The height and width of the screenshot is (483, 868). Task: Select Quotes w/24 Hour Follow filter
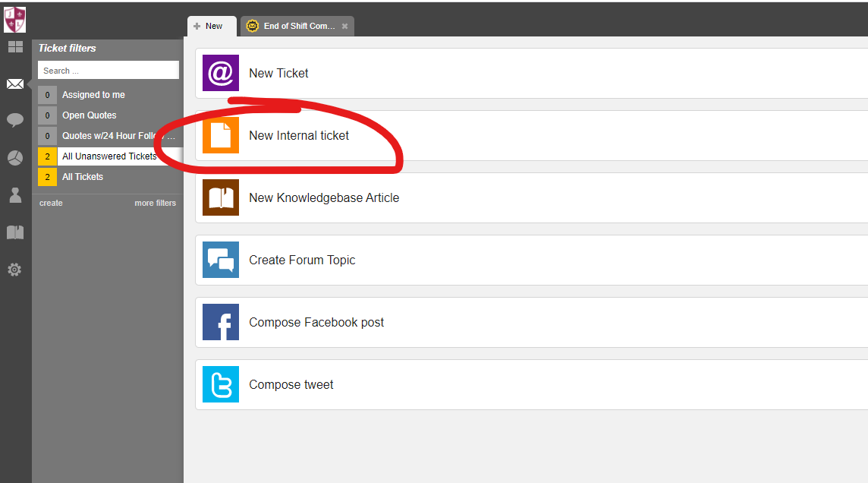click(x=110, y=136)
